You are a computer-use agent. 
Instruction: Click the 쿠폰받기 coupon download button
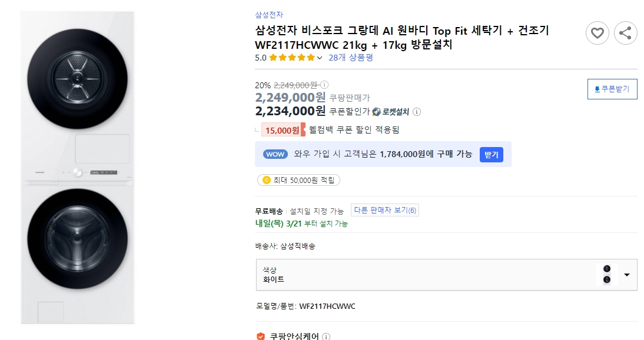coord(612,89)
